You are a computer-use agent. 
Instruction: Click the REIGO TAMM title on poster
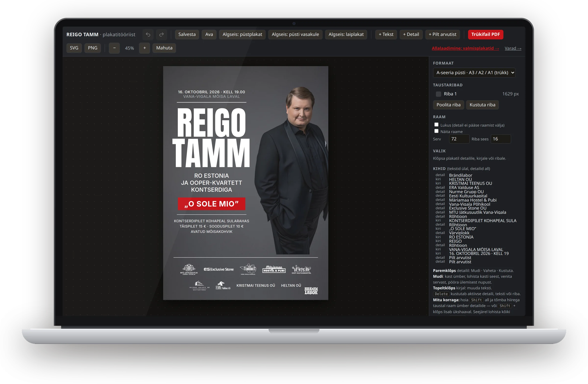[x=211, y=138]
